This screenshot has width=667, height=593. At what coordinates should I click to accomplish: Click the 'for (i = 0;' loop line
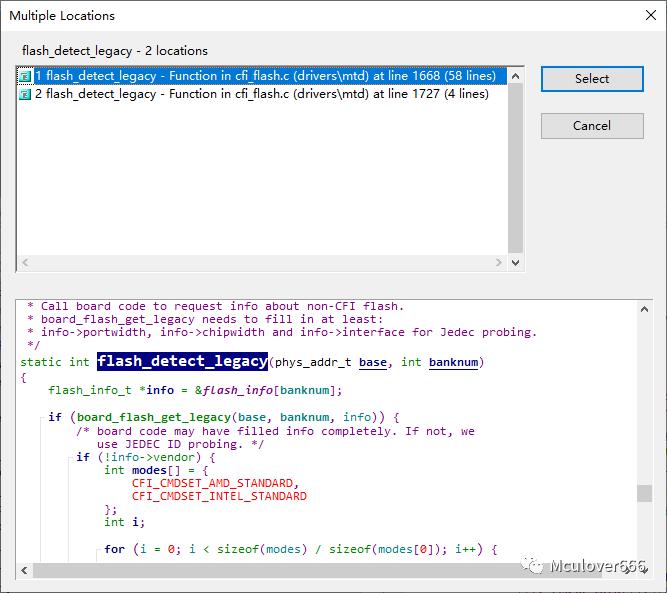point(301,549)
